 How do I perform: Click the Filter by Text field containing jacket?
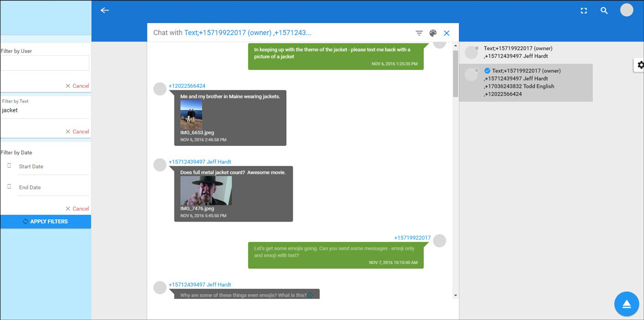click(x=45, y=110)
